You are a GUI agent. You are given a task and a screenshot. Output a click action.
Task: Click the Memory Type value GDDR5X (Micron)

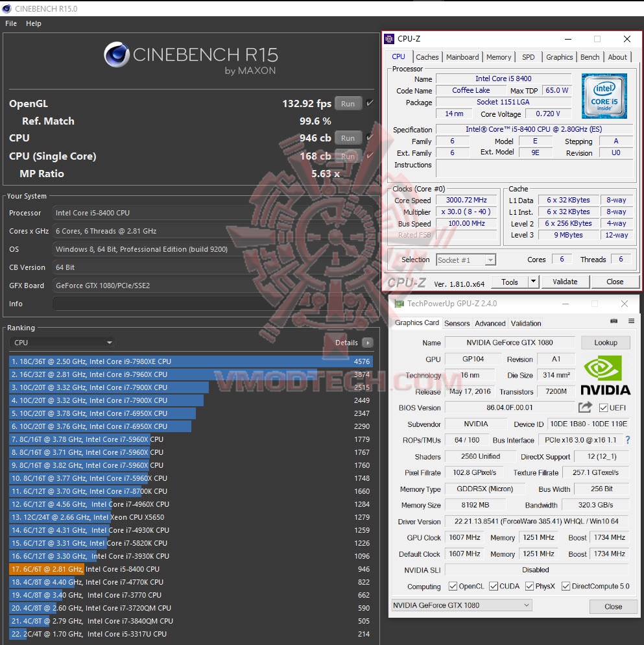485,489
